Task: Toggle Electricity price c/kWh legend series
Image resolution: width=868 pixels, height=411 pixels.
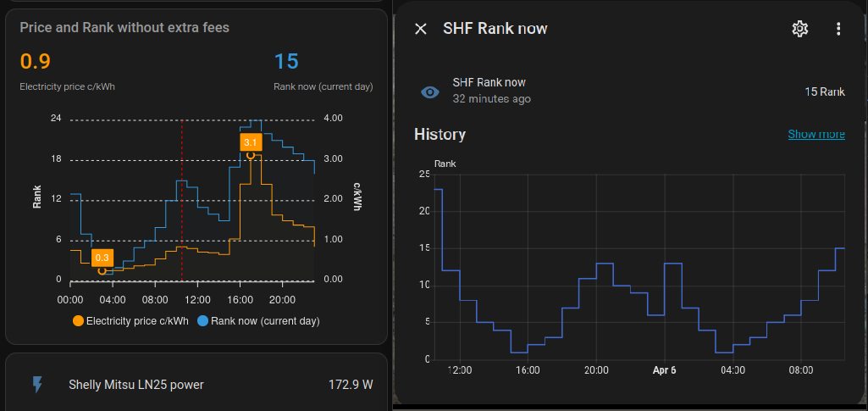Action: (x=136, y=321)
